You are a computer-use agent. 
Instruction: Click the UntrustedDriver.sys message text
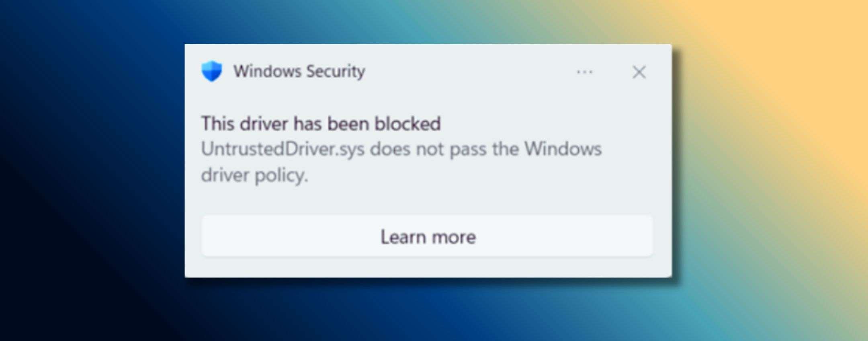tap(402, 150)
